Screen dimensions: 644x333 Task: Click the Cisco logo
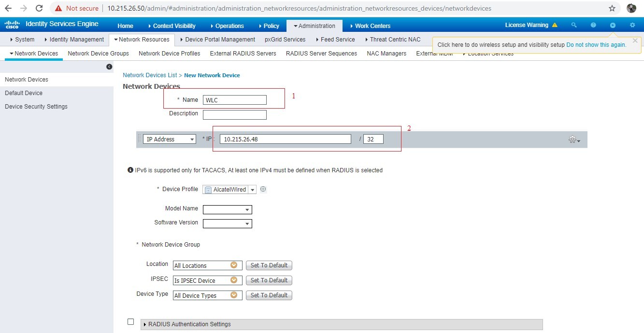point(12,25)
